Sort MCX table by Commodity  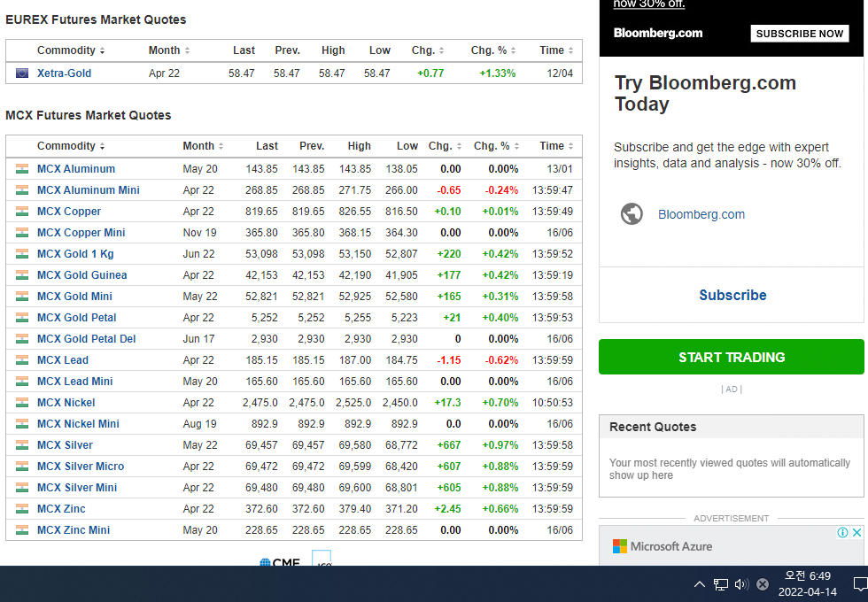pyautogui.click(x=71, y=146)
